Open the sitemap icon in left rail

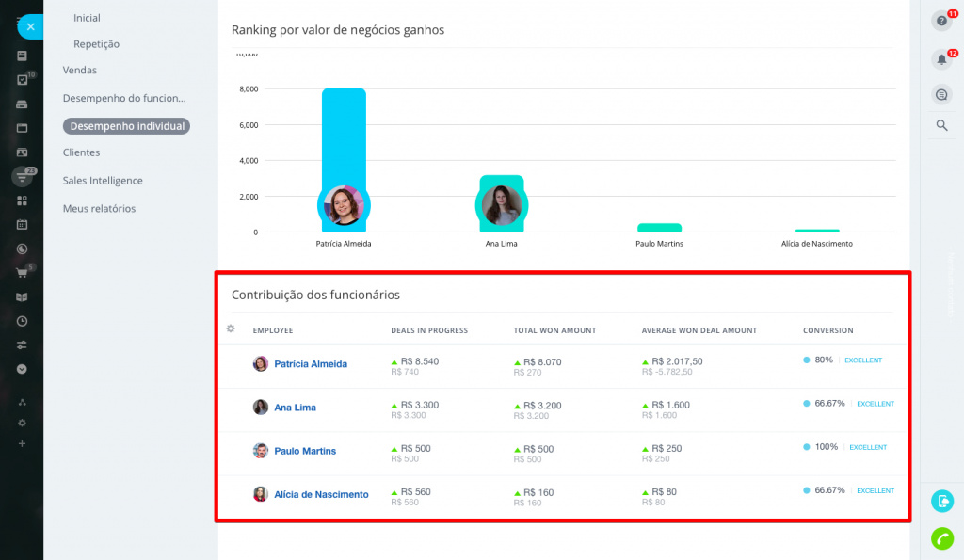click(23, 403)
